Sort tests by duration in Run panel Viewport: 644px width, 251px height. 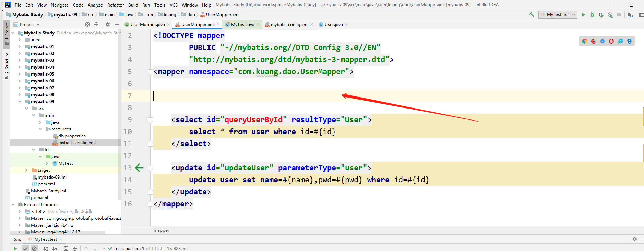pos(55,248)
